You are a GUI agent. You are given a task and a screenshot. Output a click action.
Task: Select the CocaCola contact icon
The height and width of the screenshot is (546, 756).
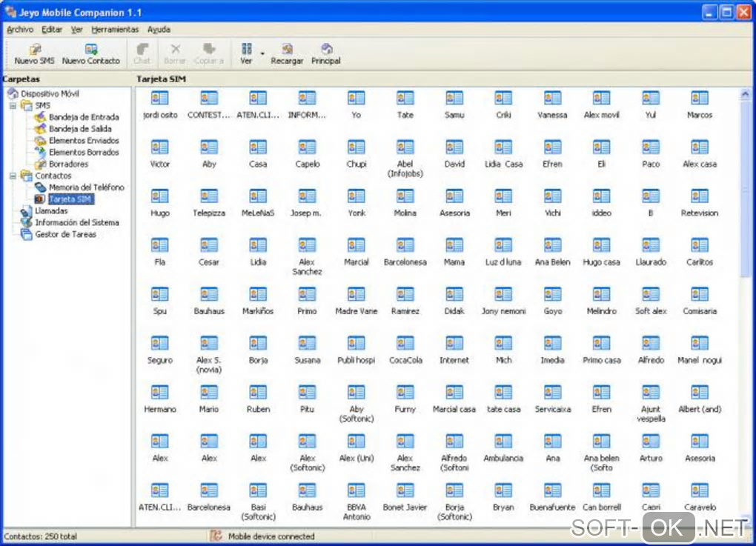[x=405, y=344]
